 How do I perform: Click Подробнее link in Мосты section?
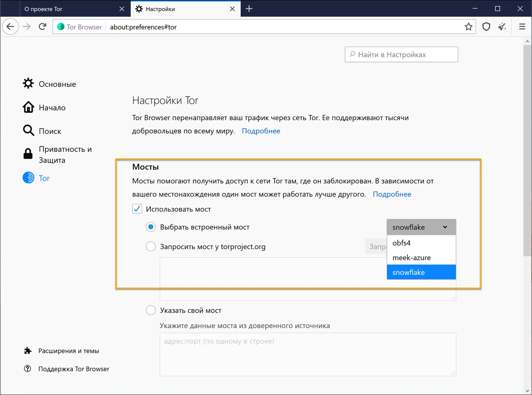(x=392, y=194)
